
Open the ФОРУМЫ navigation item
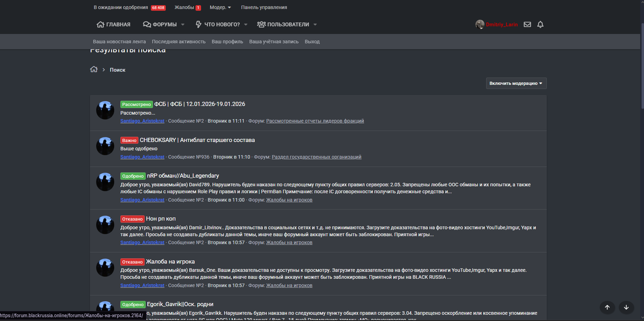click(160, 25)
